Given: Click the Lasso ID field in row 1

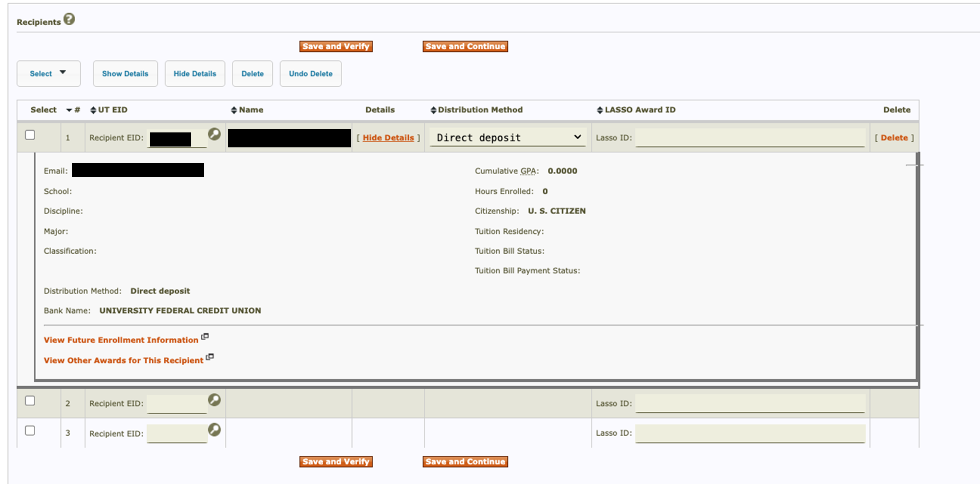Looking at the screenshot, I should 750,138.
